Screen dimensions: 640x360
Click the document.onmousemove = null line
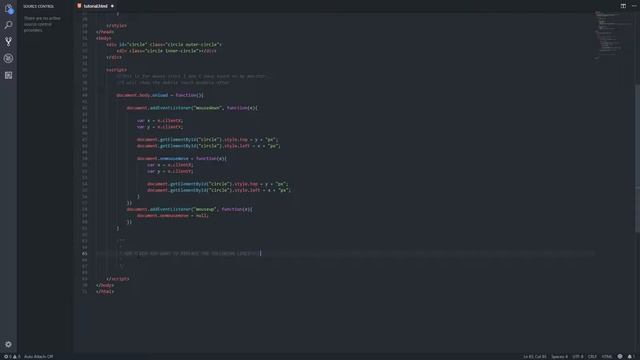[x=173, y=216]
